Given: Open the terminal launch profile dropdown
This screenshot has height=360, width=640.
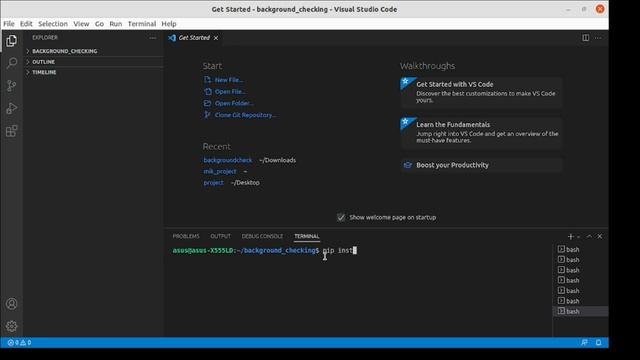Looking at the screenshot, I should point(578,237).
